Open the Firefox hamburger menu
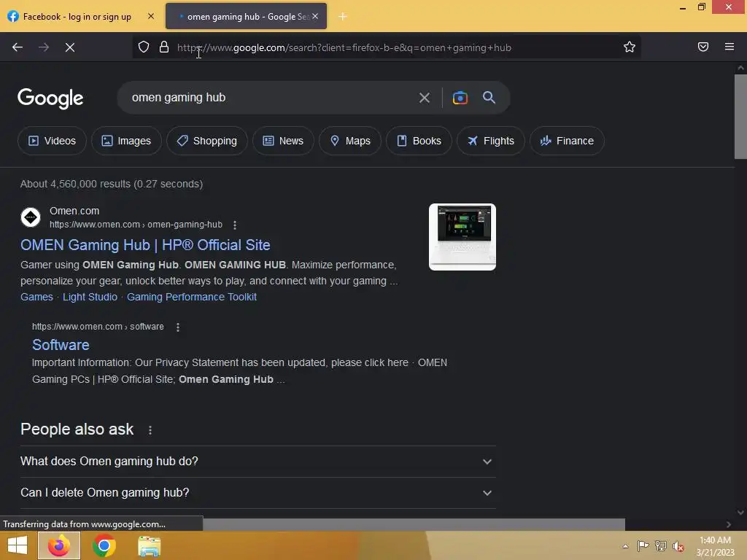Image resolution: width=747 pixels, height=560 pixels. pyautogui.click(x=729, y=47)
